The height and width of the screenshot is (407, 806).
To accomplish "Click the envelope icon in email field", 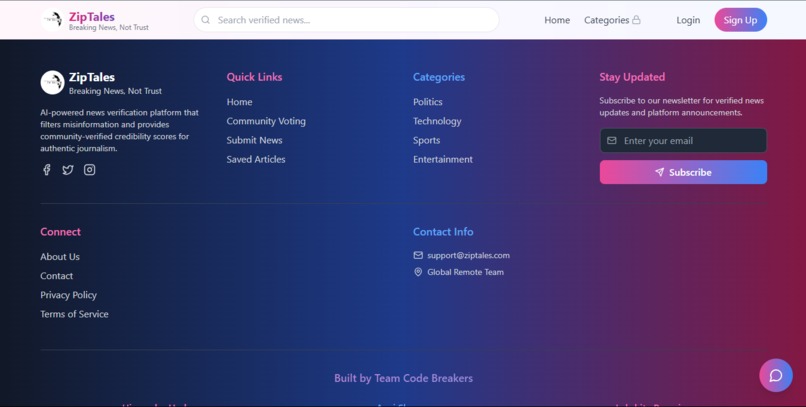I will 612,140.
